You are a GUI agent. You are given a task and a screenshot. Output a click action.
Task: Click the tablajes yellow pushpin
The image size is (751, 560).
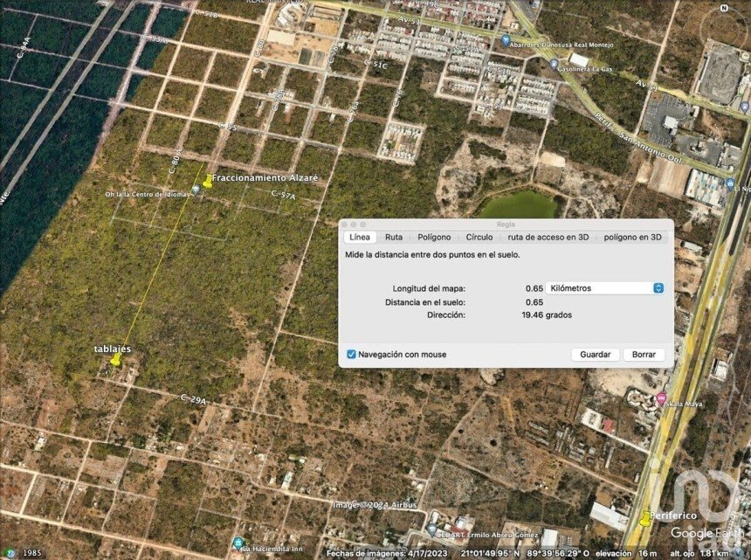point(115,360)
